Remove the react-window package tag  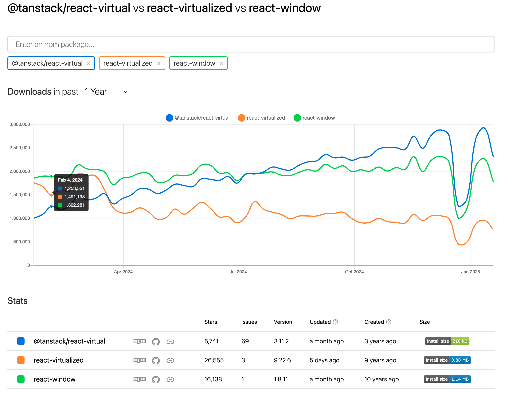(x=221, y=63)
